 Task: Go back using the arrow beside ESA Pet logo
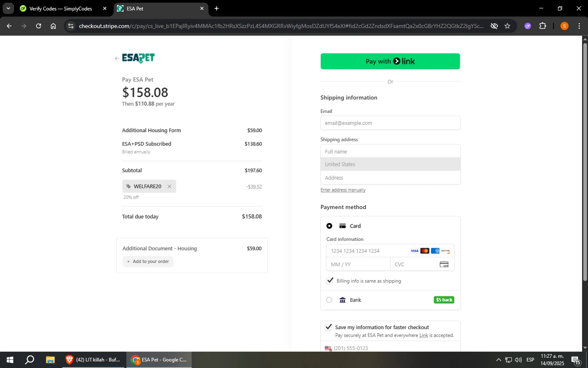tap(117, 58)
